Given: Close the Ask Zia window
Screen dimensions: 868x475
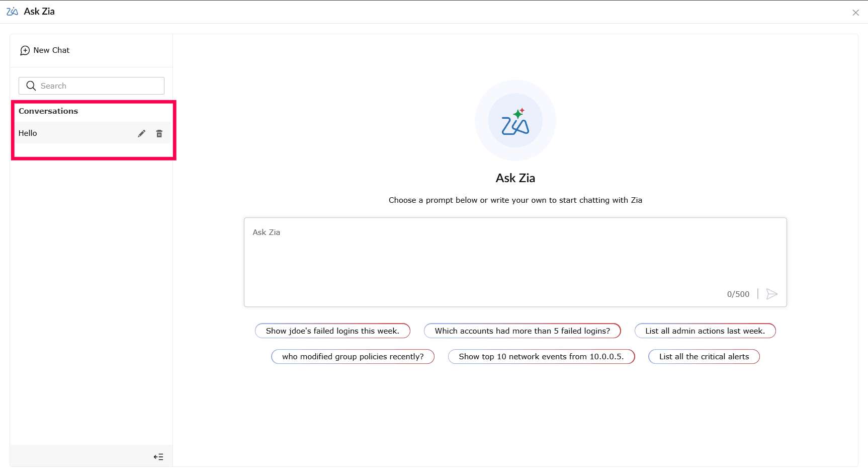Looking at the screenshot, I should [855, 13].
